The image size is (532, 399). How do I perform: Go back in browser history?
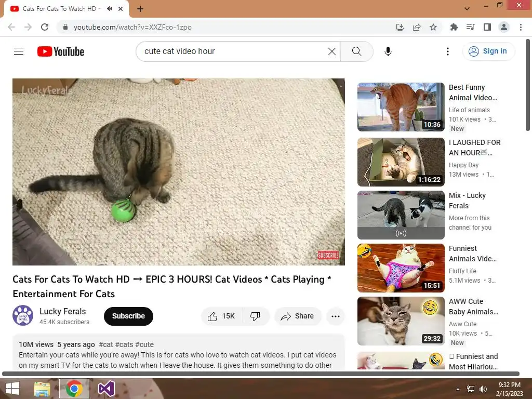[11, 27]
